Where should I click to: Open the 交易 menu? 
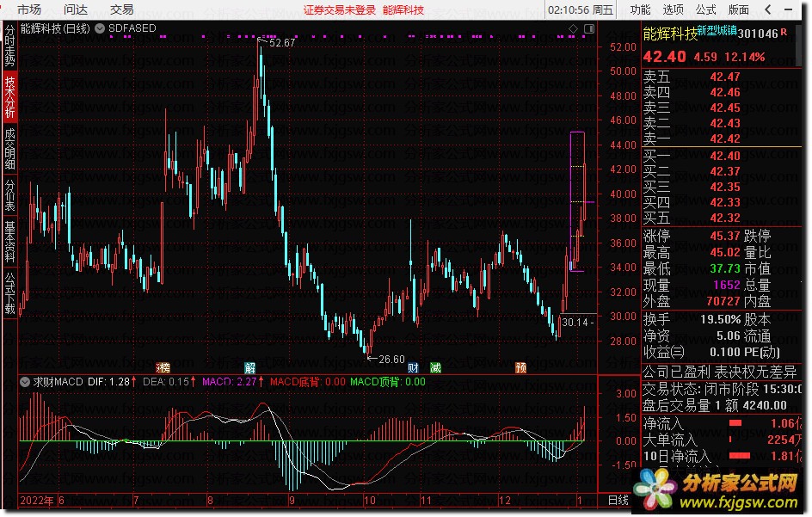[x=121, y=9]
